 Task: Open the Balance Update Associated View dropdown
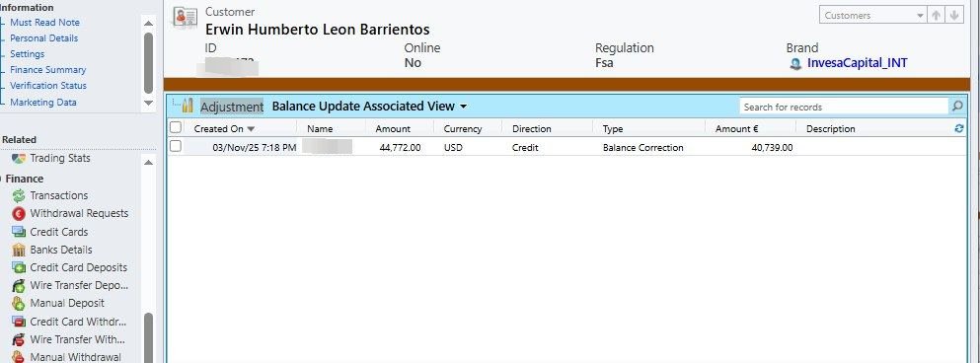(463, 107)
